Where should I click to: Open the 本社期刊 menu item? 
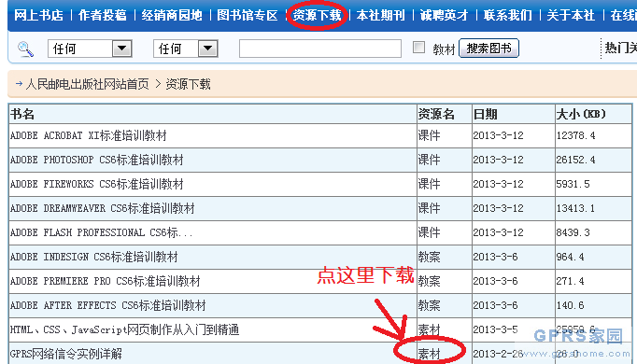click(381, 16)
